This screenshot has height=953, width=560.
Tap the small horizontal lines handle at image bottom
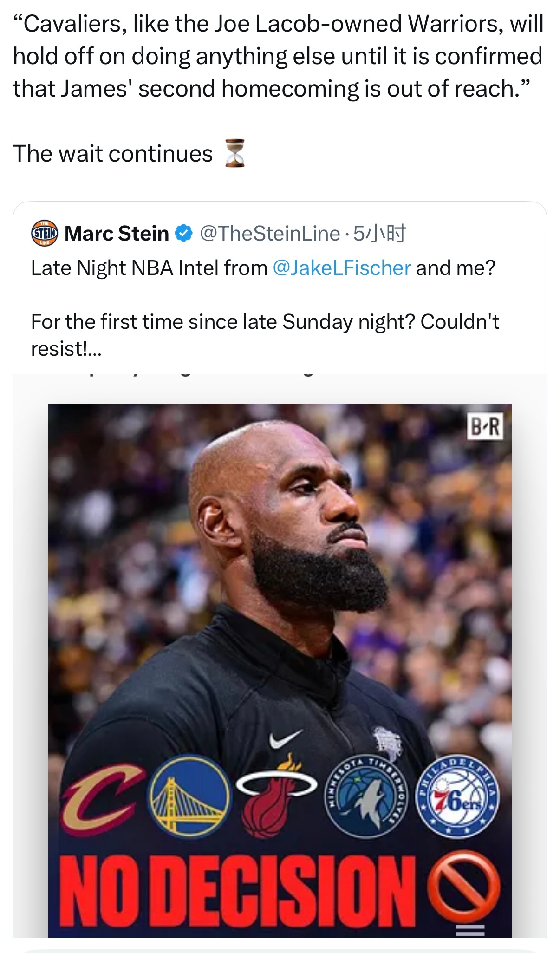click(469, 930)
